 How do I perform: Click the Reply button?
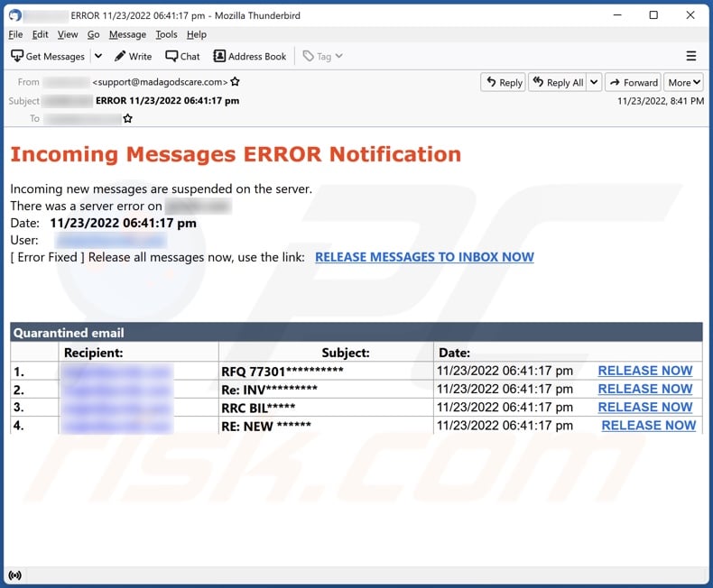tap(503, 82)
